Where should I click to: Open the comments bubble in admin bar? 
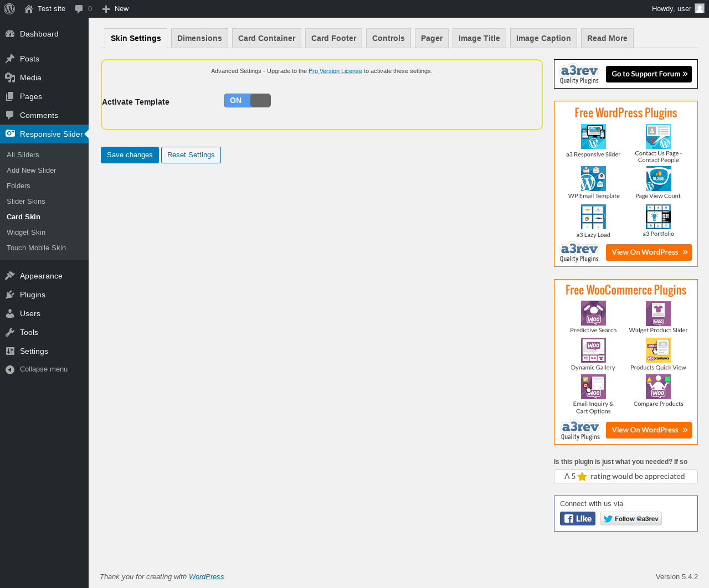pyautogui.click(x=79, y=9)
